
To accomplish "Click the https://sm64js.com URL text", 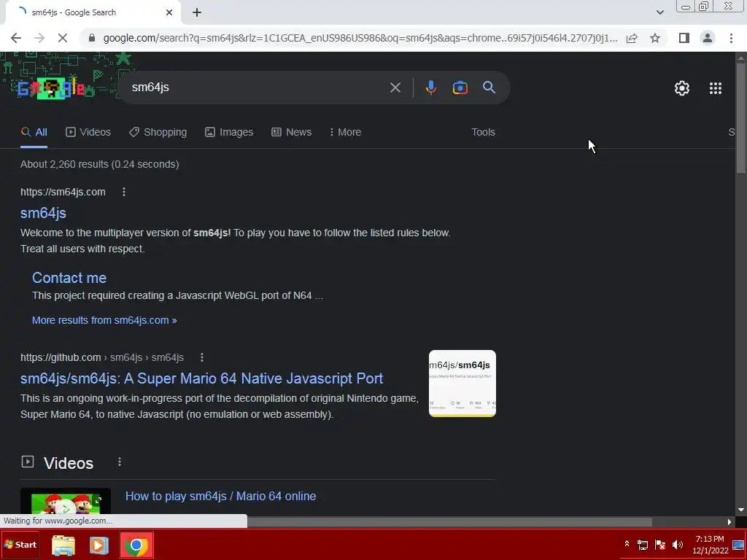I will [x=63, y=192].
